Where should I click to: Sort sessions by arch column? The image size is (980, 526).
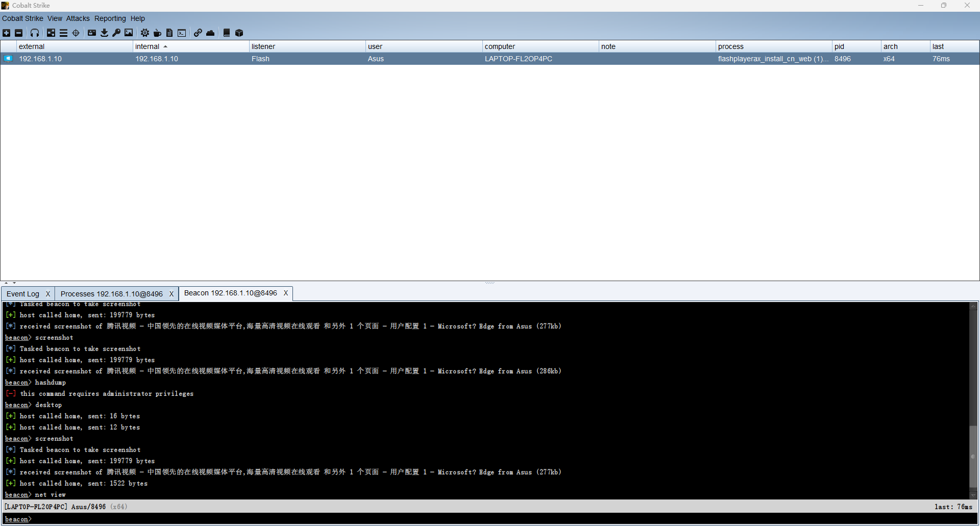pyautogui.click(x=905, y=46)
